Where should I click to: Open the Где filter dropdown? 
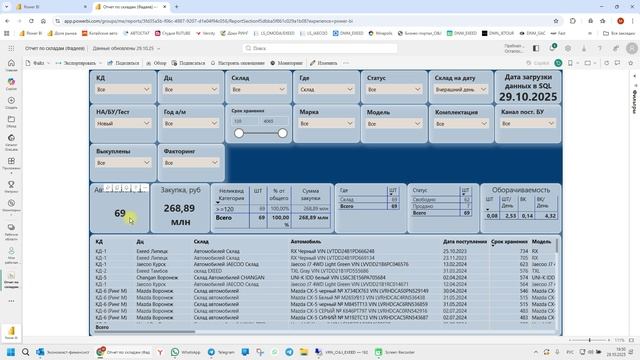click(x=326, y=89)
